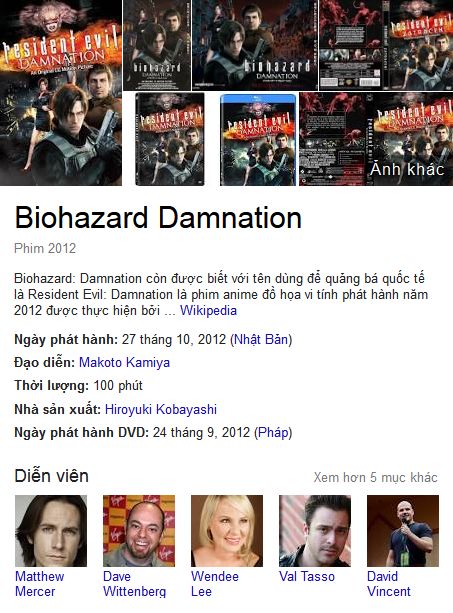Select Wendee Lee's portrait
This screenshot has height=613, width=453.
[227, 531]
